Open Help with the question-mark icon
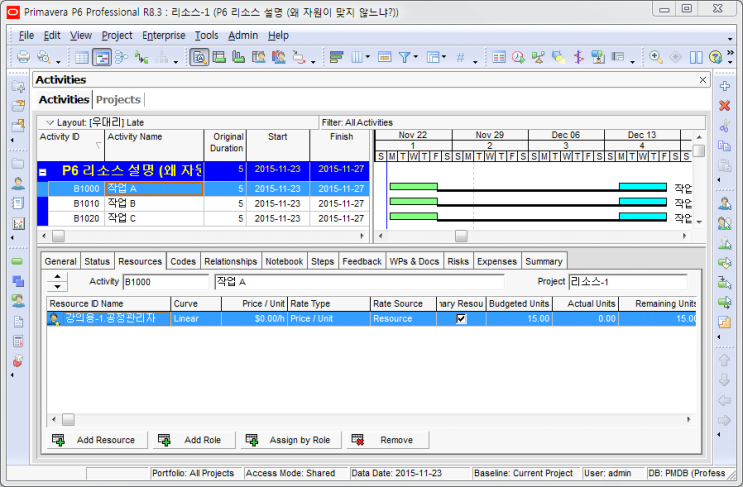This screenshot has width=743, height=487. (715, 58)
